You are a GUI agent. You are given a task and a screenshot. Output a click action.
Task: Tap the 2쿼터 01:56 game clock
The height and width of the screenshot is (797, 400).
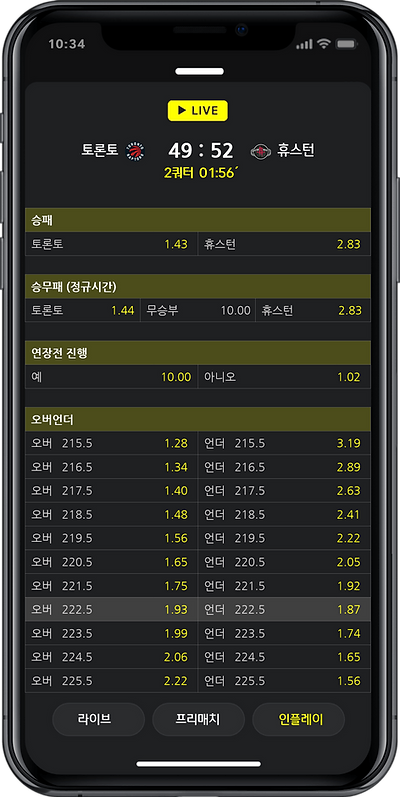point(201,173)
